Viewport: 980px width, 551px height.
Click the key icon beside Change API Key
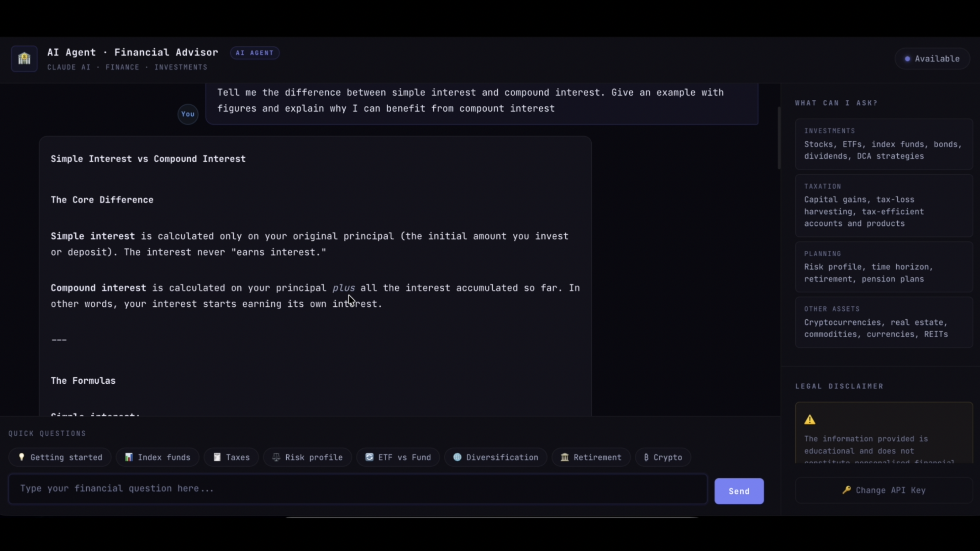coord(847,490)
